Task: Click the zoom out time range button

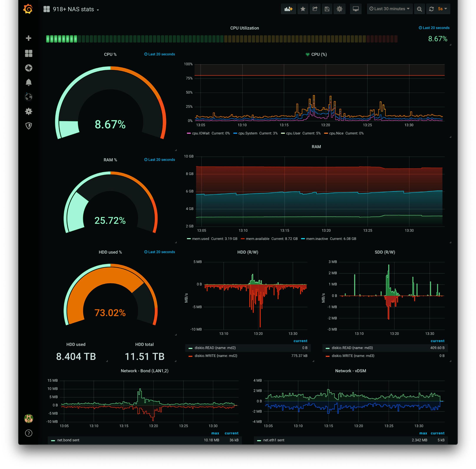Action: [419, 9]
